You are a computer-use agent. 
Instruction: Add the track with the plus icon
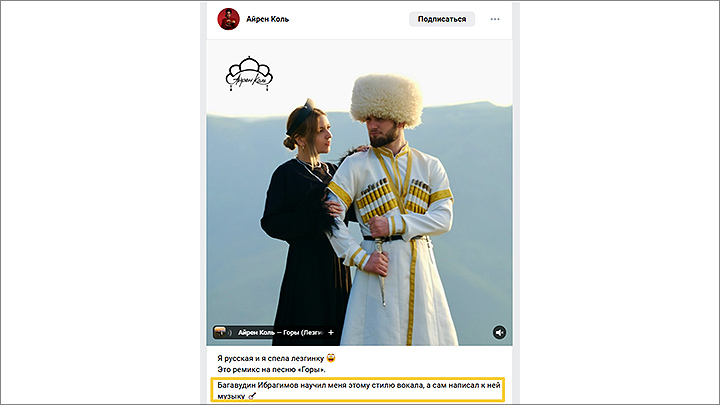coord(331,332)
